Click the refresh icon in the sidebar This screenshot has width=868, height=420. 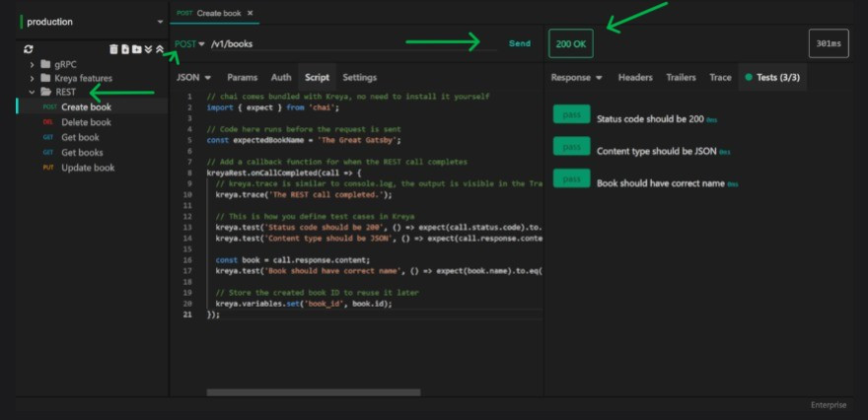point(29,49)
